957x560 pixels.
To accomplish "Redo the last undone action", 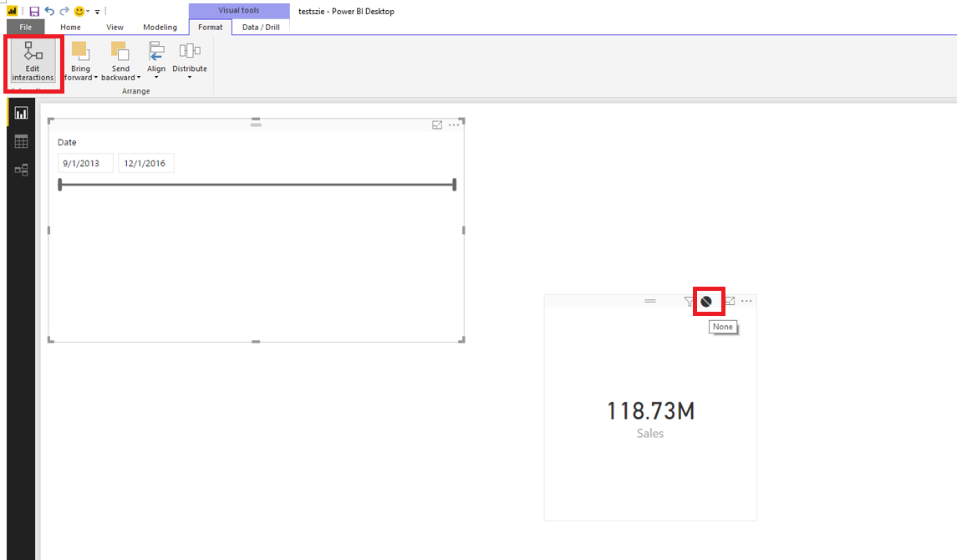I will pos(64,11).
